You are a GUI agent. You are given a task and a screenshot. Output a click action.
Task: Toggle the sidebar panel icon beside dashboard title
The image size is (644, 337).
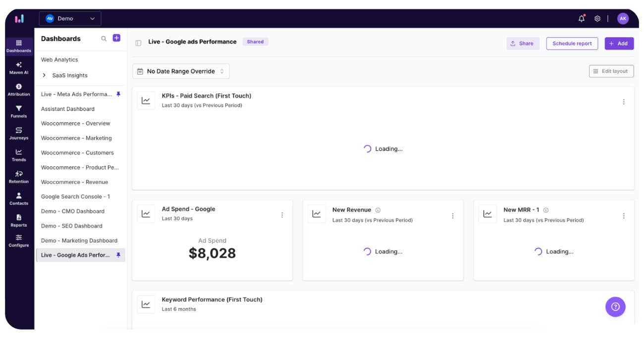point(138,43)
